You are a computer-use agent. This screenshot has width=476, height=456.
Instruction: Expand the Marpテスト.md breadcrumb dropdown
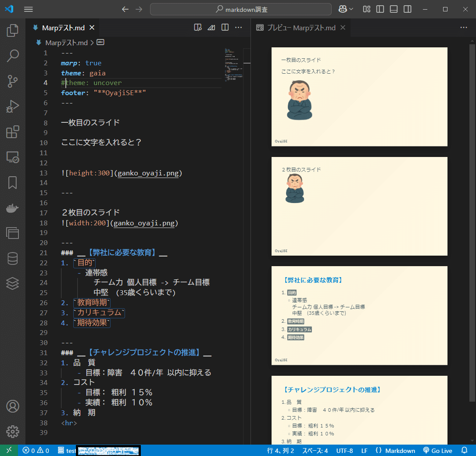click(66, 43)
